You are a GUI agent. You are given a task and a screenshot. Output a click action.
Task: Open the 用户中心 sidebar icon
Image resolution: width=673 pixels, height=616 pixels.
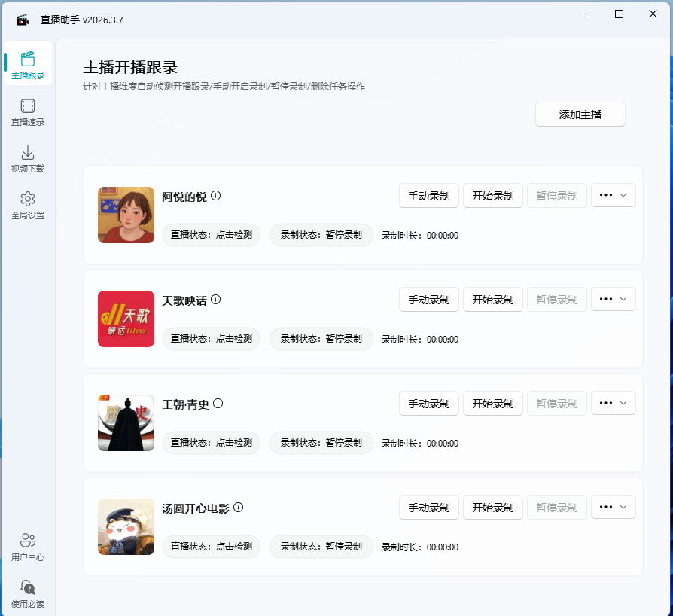point(28,545)
